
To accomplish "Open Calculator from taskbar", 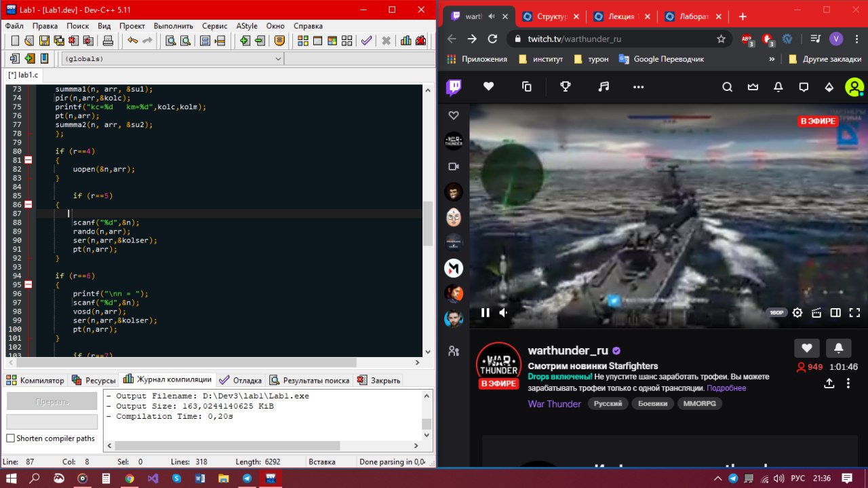I will click(x=106, y=478).
